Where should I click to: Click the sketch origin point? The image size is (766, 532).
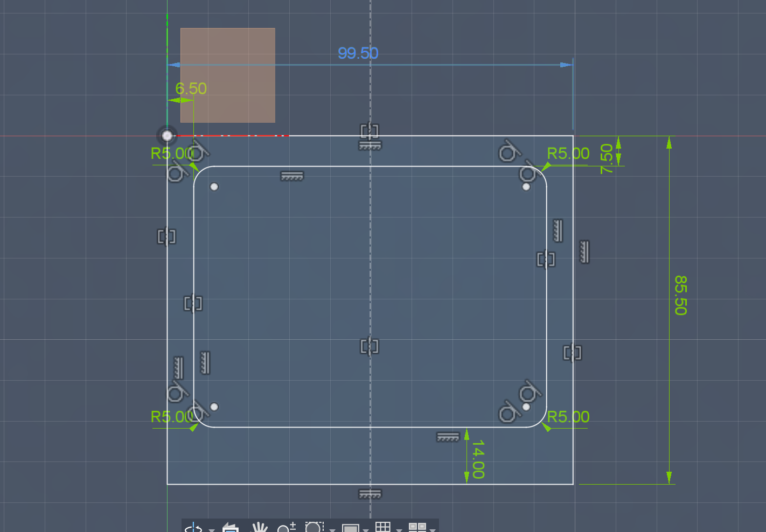(x=168, y=136)
